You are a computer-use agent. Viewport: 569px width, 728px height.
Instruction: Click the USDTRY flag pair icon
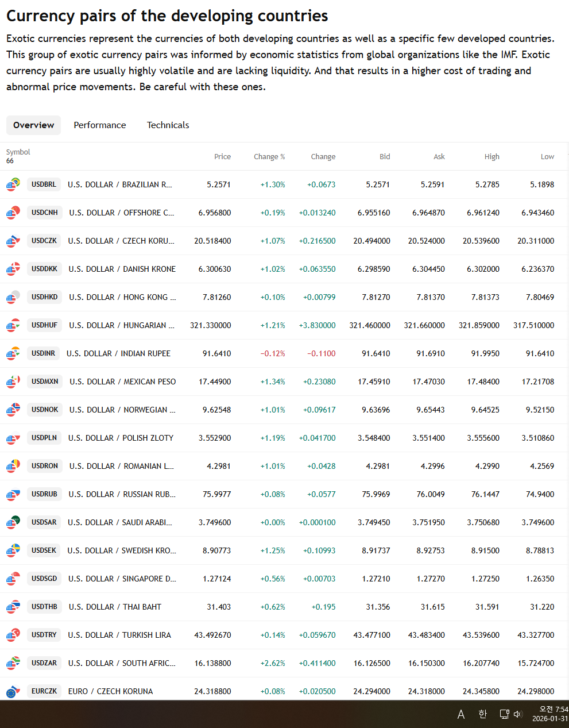tap(13, 635)
